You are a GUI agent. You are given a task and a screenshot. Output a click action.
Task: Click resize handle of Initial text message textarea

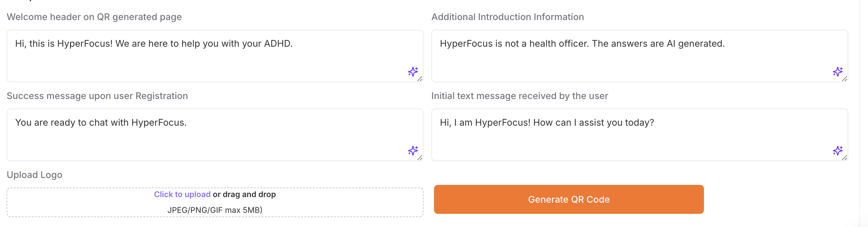click(x=844, y=158)
